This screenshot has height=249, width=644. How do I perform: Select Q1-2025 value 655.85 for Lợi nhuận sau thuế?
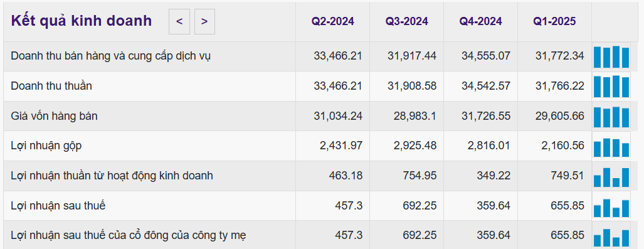point(567,206)
